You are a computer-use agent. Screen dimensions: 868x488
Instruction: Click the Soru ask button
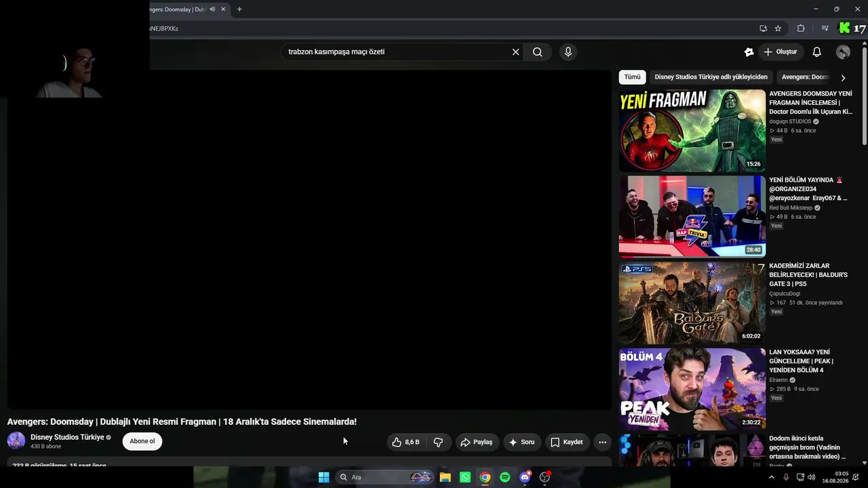(522, 443)
